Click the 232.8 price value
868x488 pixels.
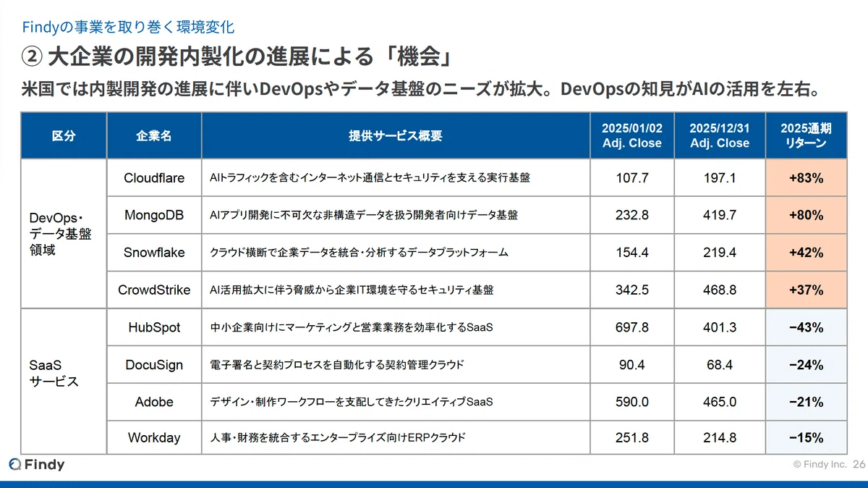pyautogui.click(x=632, y=215)
